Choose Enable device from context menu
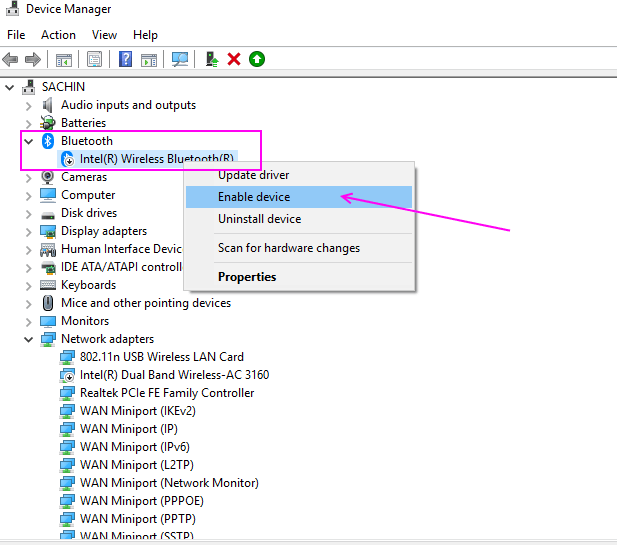This screenshot has width=617, height=545. tap(299, 197)
